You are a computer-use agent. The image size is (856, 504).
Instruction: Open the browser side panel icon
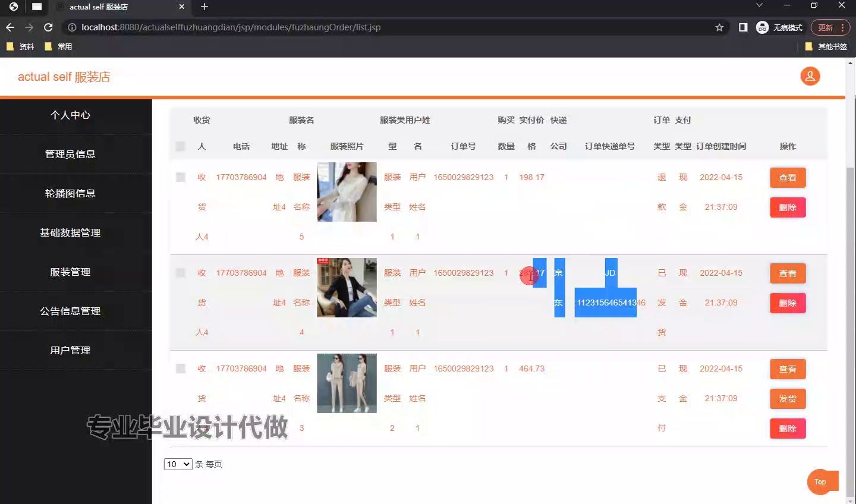[x=743, y=27]
